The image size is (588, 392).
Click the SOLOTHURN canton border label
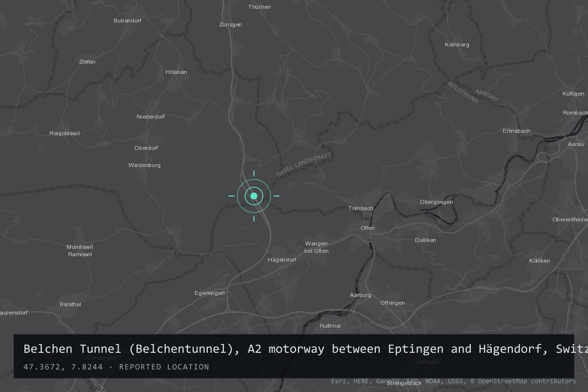(x=463, y=92)
